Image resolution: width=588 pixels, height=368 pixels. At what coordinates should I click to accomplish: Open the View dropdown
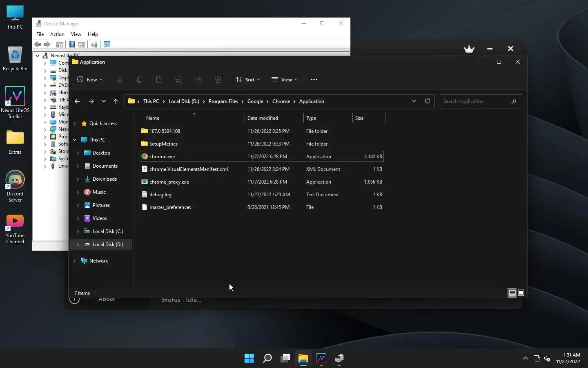point(285,80)
